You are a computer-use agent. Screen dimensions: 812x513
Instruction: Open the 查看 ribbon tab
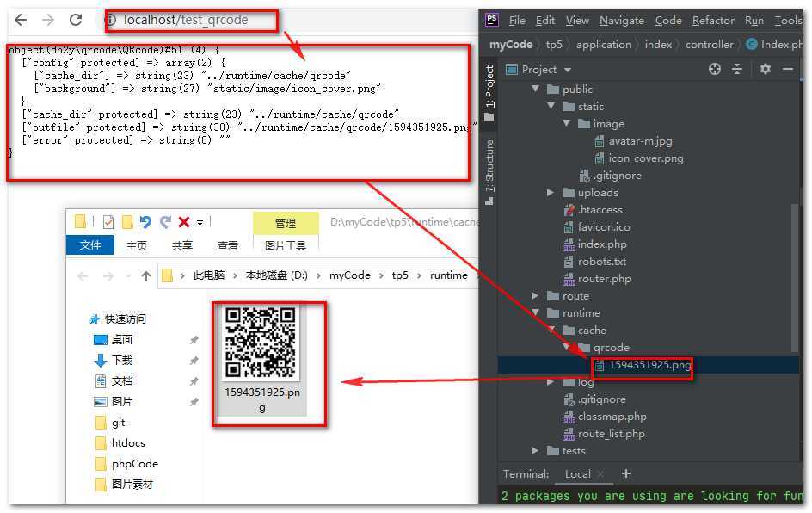pos(228,245)
